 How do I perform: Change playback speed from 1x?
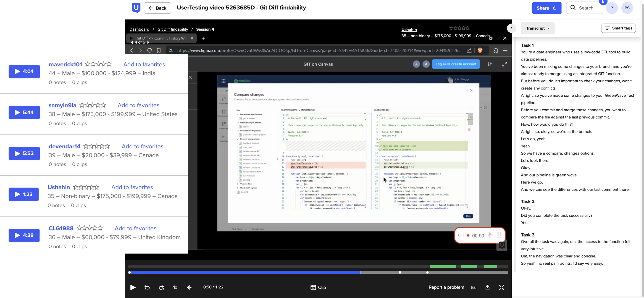175,287
